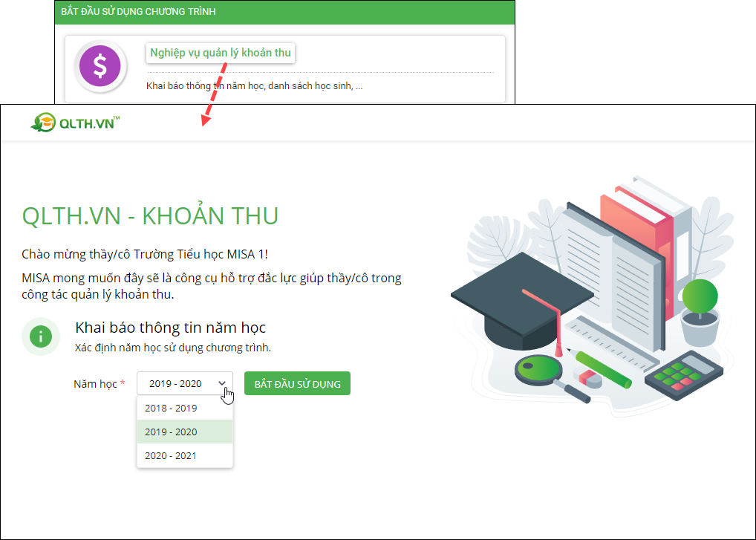Viewport: 756px width, 540px height.
Task: Click the QLTH.VN logo
Action: [x=75, y=123]
